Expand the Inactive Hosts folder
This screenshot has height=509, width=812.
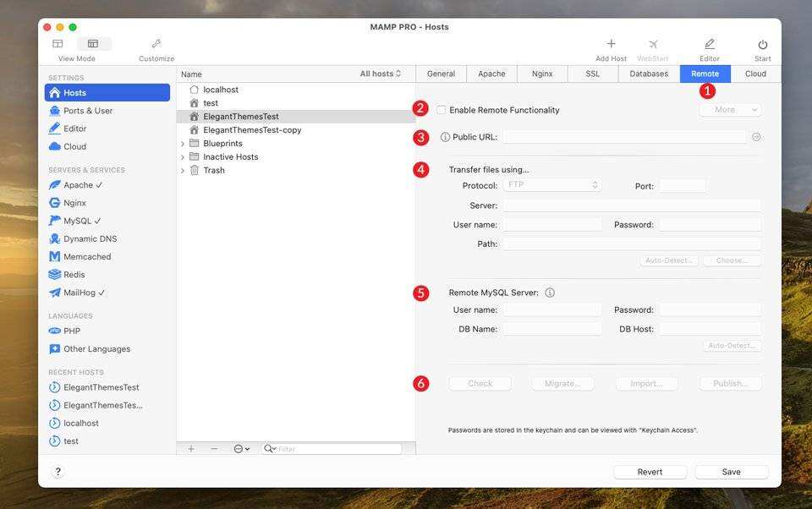pos(183,157)
